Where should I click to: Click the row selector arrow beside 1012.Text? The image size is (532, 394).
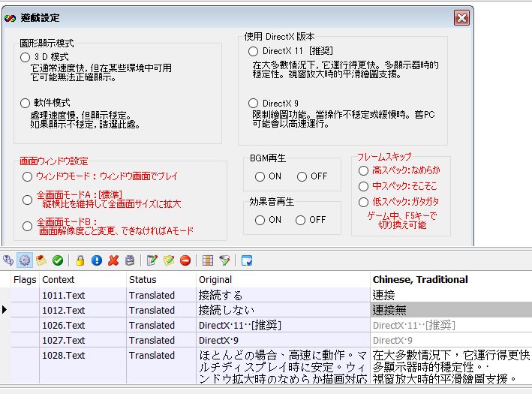coord(5,310)
